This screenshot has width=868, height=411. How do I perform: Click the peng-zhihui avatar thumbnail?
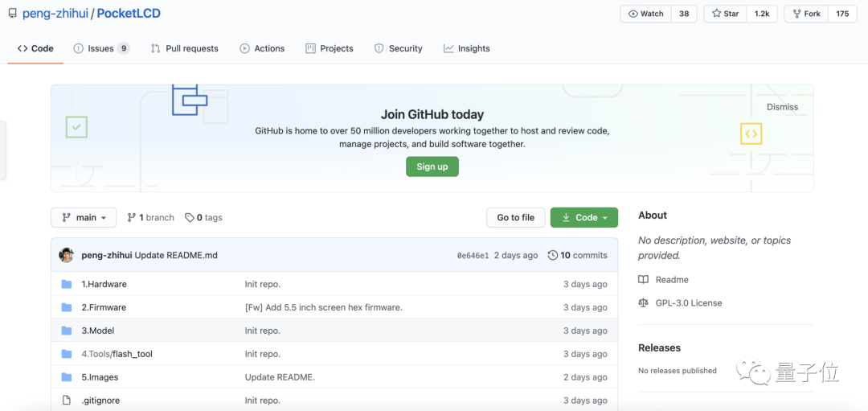67,255
